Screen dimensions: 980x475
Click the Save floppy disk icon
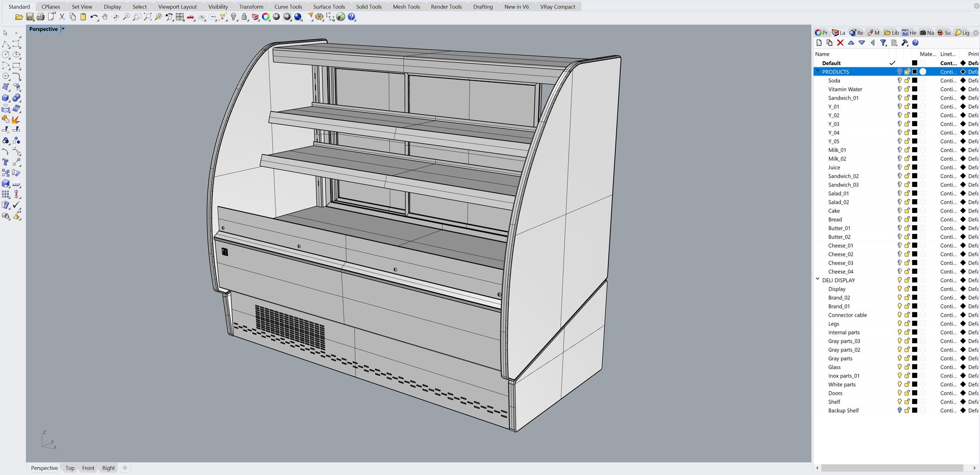point(30,17)
